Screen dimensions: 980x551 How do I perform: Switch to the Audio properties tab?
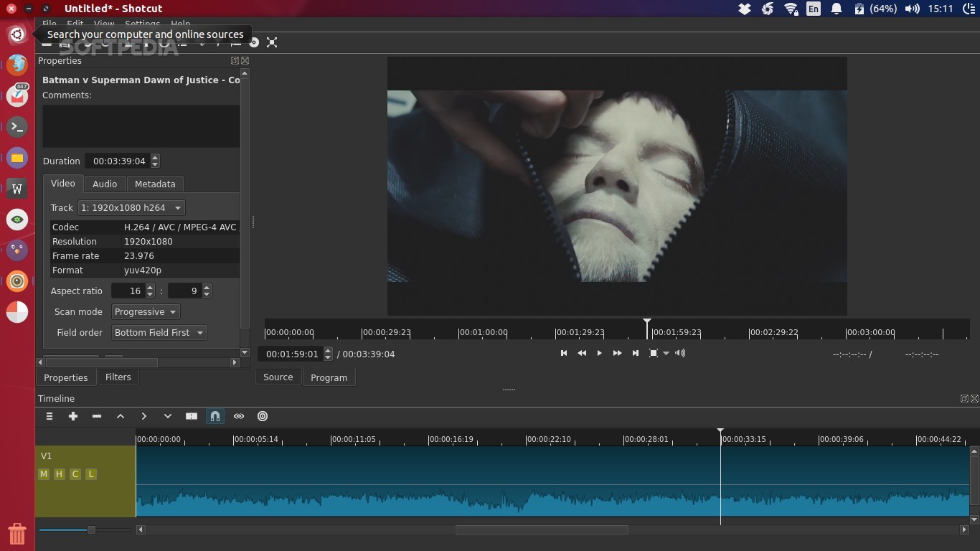[x=105, y=184]
